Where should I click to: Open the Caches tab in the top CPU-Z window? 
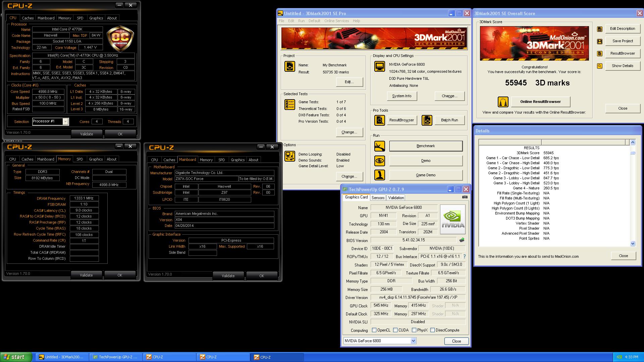click(28, 18)
